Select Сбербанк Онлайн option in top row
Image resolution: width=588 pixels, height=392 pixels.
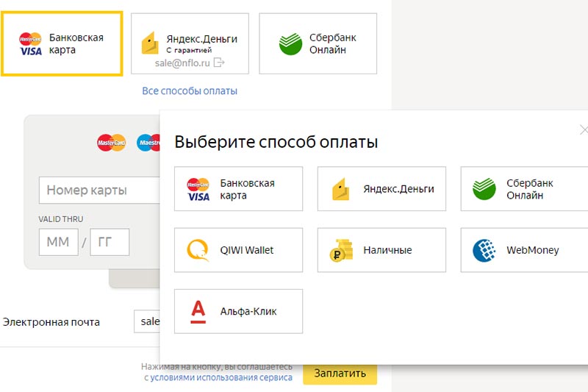318,43
